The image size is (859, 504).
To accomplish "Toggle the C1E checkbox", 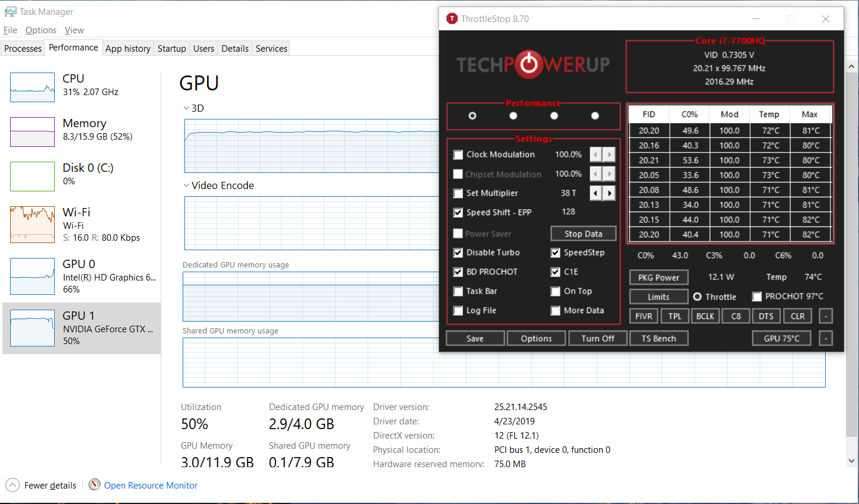I will (556, 272).
